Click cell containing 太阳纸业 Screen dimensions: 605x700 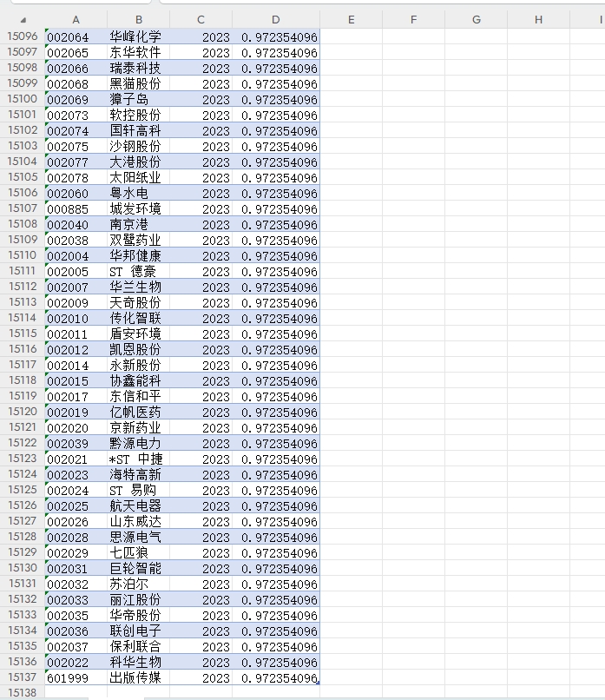[x=138, y=177]
